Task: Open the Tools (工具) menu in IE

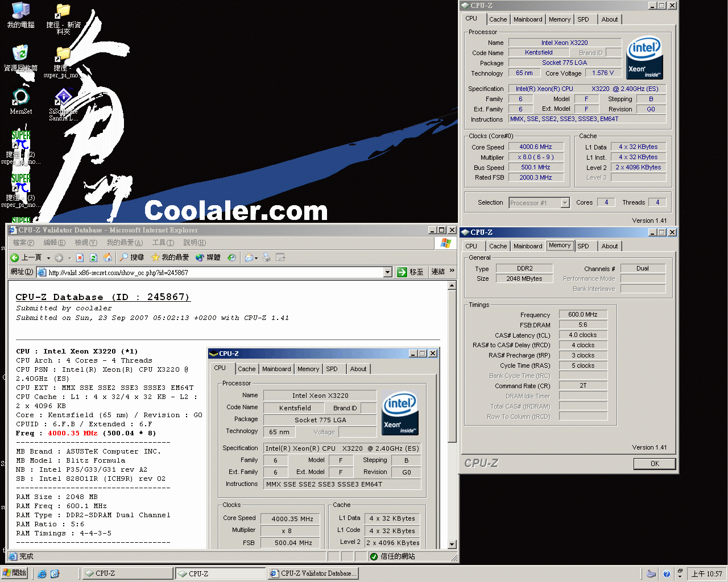Action: 163,243
